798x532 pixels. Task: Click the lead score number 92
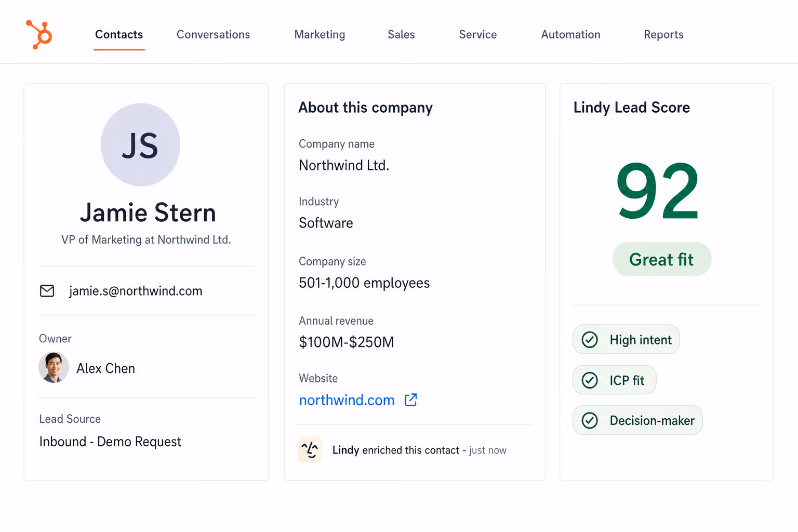[x=658, y=191]
